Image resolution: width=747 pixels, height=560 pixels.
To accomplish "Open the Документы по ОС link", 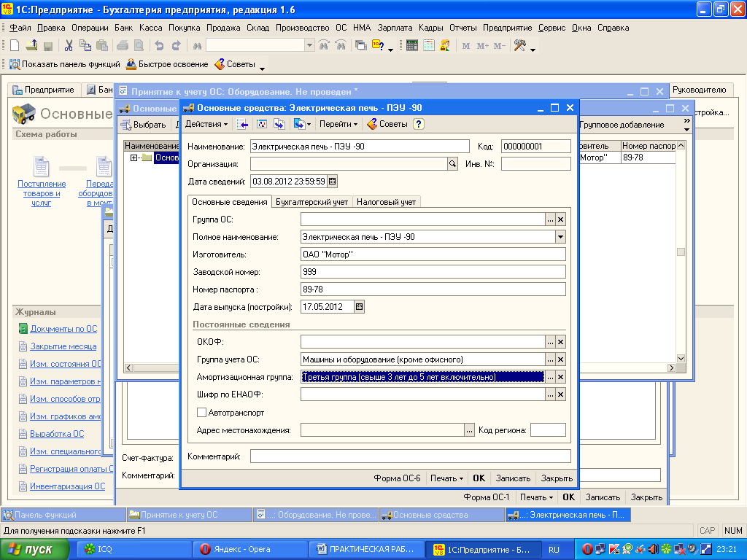I will pyautogui.click(x=63, y=329).
